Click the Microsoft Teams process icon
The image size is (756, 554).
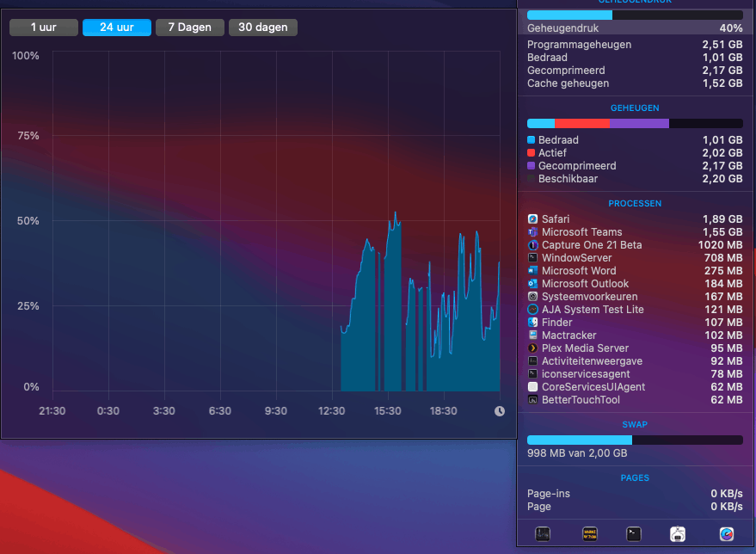pyautogui.click(x=532, y=232)
